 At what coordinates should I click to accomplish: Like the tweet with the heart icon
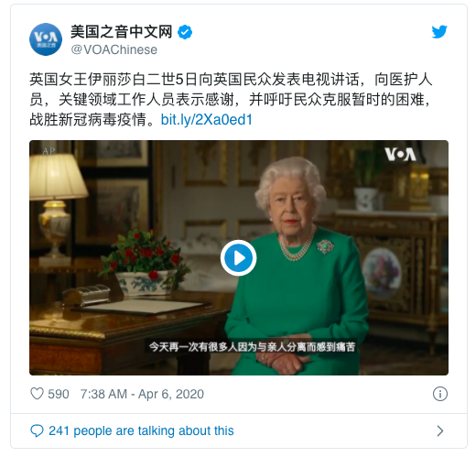tap(37, 394)
